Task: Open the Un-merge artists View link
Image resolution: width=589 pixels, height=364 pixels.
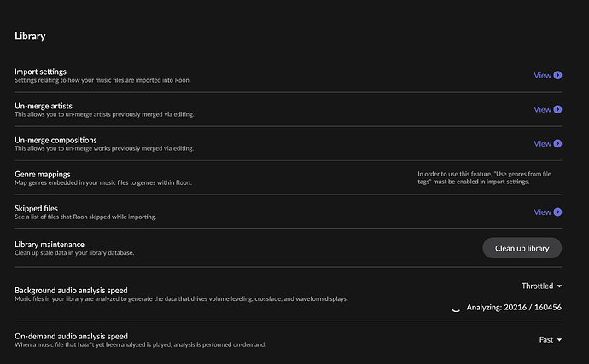Action: 542,109
